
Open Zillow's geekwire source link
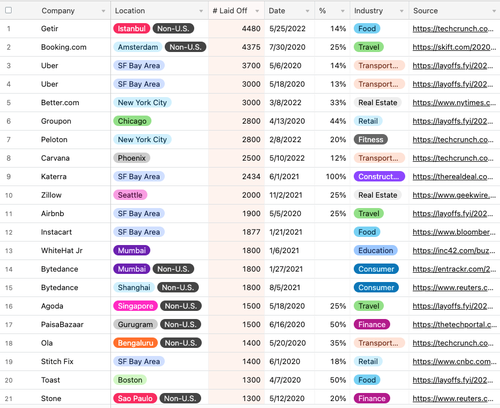[454, 195]
